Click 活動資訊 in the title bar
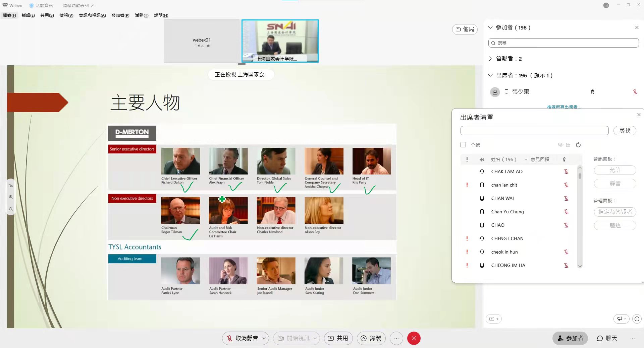 (41, 5)
